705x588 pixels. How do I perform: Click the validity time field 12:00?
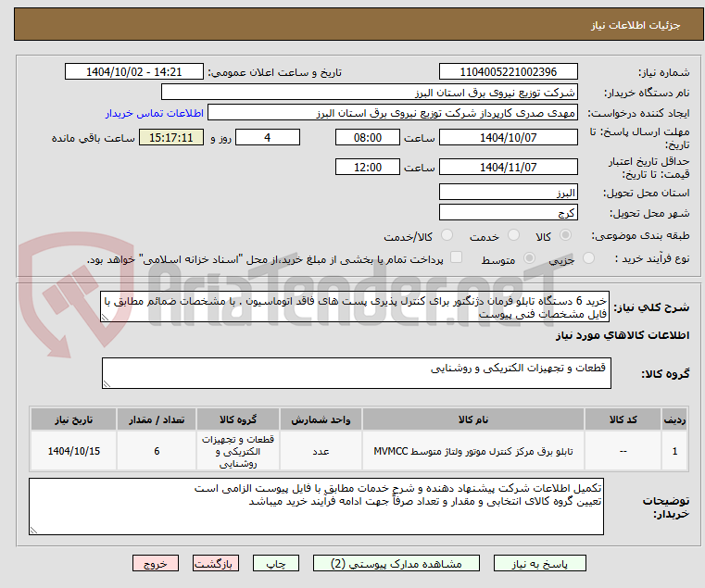tap(368, 167)
